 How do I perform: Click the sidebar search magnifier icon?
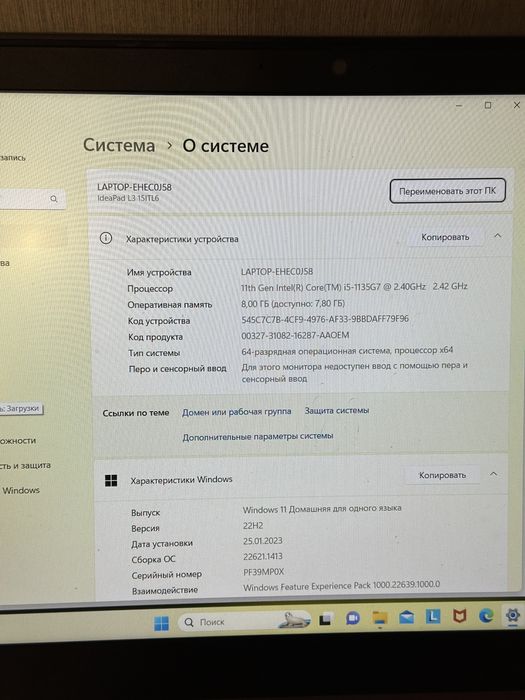[x=54, y=199]
